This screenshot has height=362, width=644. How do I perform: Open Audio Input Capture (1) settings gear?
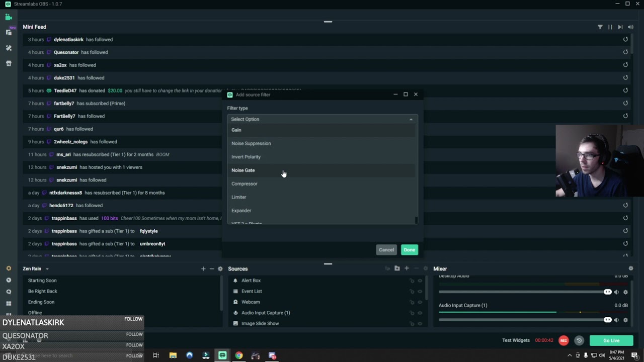(x=625, y=320)
